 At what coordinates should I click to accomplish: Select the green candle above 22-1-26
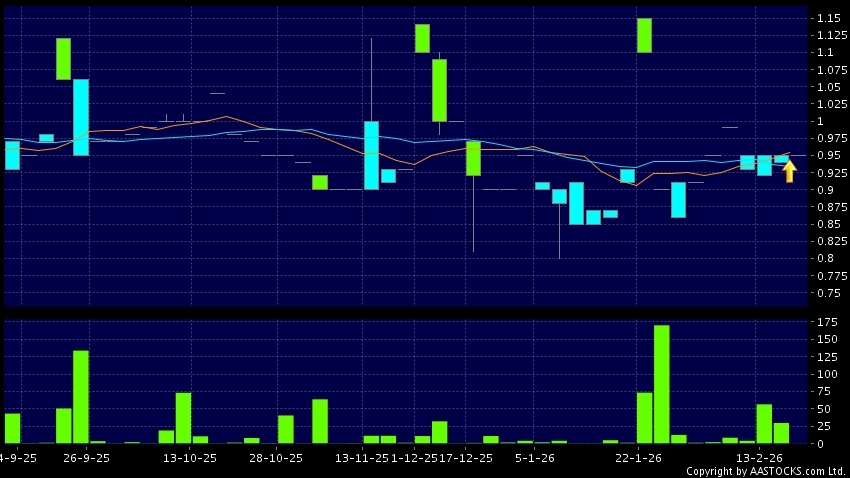644,35
